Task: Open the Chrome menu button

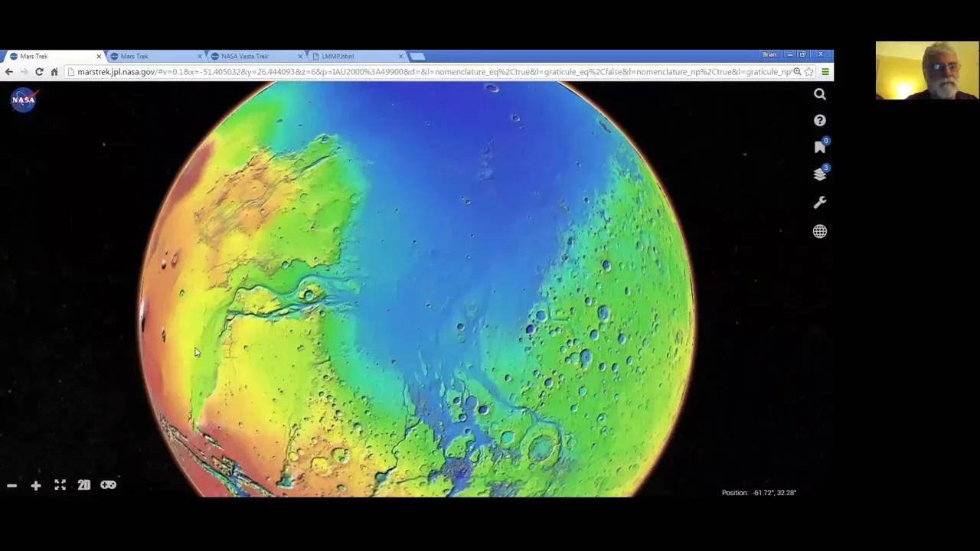Action: coord(825,71)
